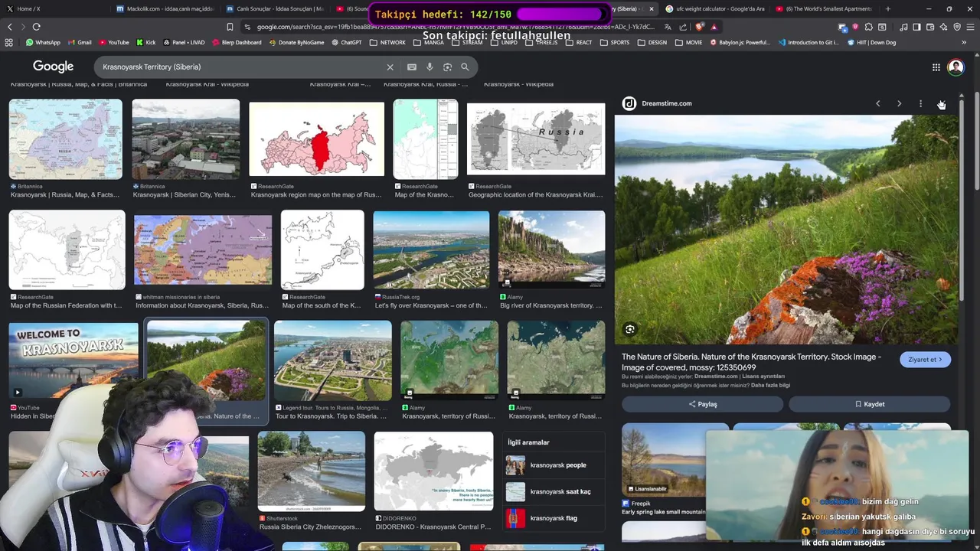Search inside this image with Lens overlay

630,330
